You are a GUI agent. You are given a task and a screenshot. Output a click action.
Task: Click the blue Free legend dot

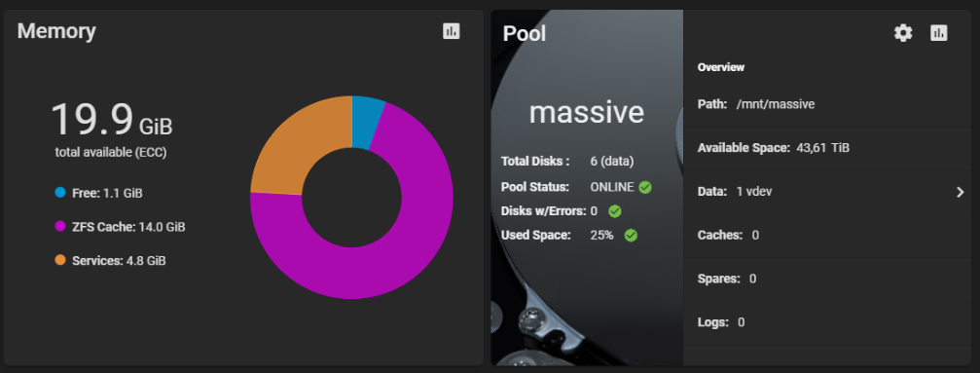click(60, 193)
